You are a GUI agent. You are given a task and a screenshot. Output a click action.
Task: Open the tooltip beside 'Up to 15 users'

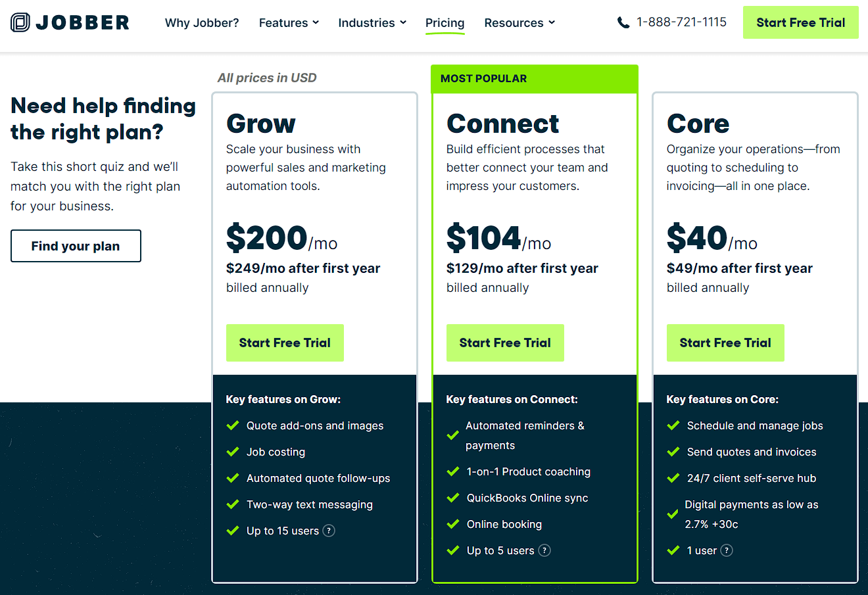pyautogui.click(x=328, y=531)
